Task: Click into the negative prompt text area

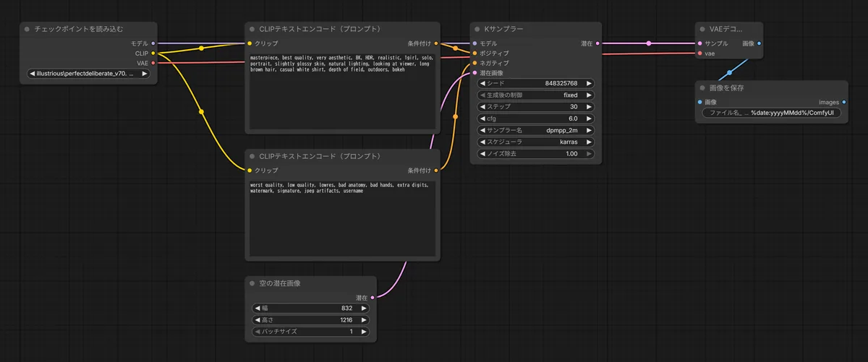Action: tap(342, 219)
